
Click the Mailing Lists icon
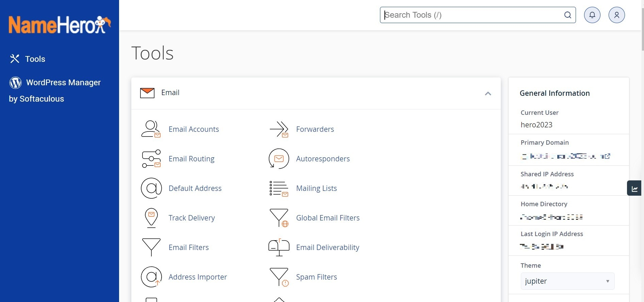(279, 188)
